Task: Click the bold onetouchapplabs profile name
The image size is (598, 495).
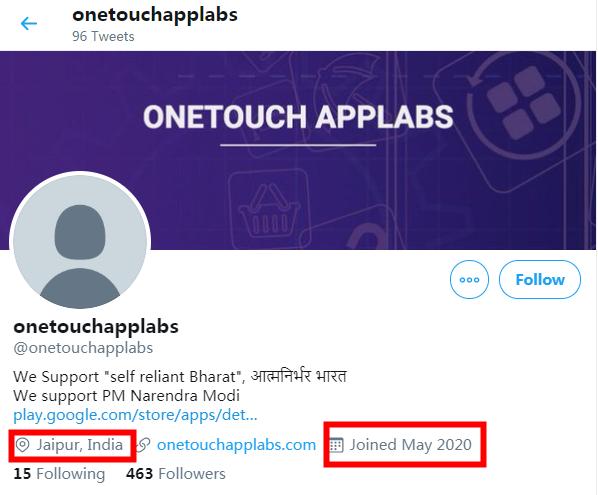Action: point(96,327)
